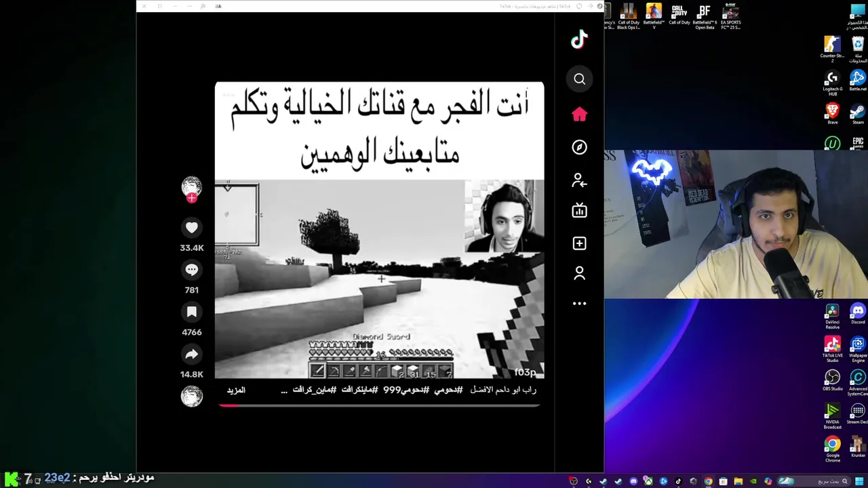Image resolution: width=868 pixels, height=488 pixels.
Task: Open the Explore compass icon
Action: pyautogui.click(x=579, y=147)
